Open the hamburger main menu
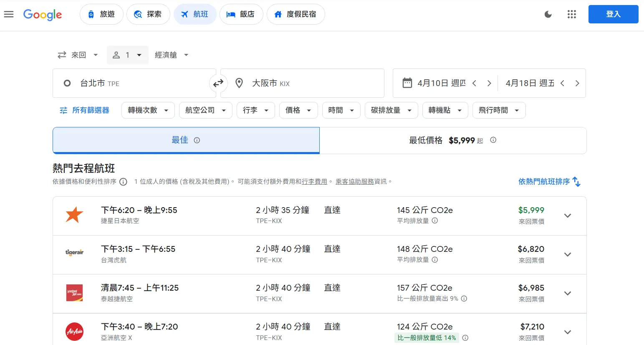644x345 pixels. 9,14
